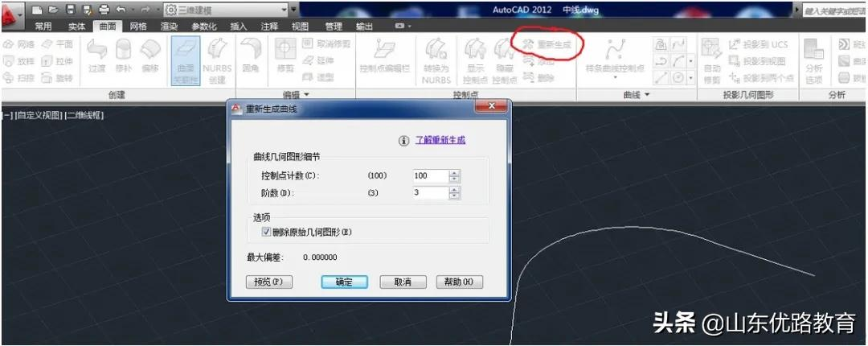
Task: Click the Open file icon in quick access toolbar
Action: click(53, 10)
